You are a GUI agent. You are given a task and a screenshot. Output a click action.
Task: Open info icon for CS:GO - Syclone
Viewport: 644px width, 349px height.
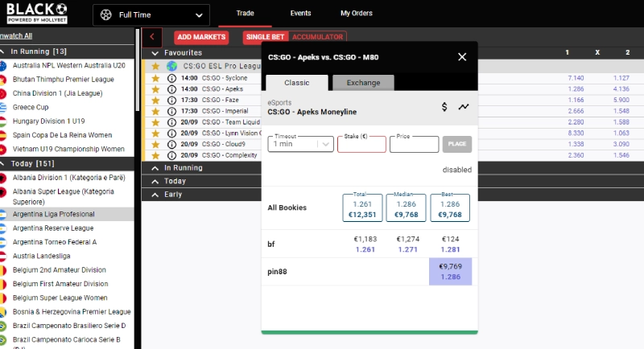[x=171, y=78]
